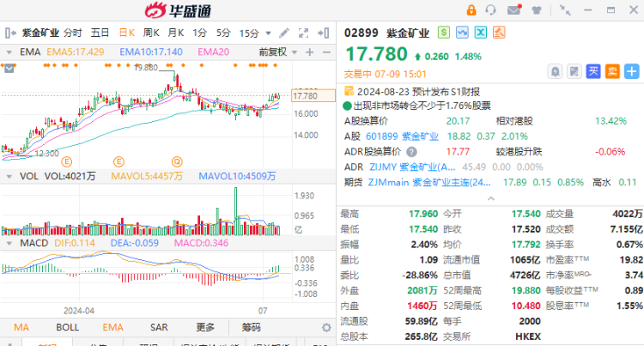Select 月K monthly candlestick tab
644x346 pixels.
click(176, 33)
